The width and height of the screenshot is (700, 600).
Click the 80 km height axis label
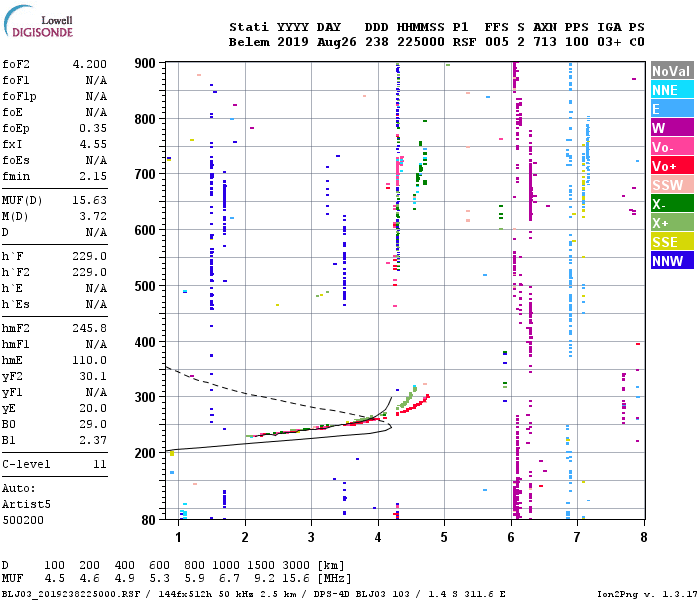click(x=149, y=520)
